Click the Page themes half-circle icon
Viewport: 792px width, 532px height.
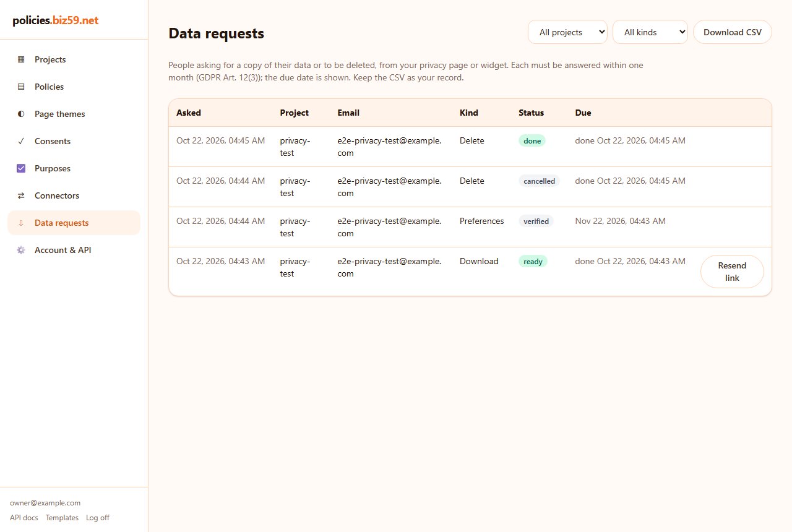pos(21,114)
